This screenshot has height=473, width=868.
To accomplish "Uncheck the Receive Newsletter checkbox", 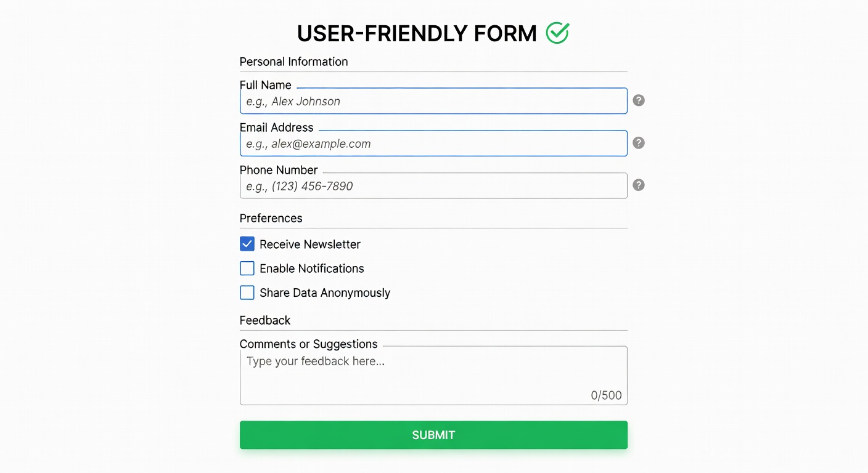I will [247, 244].
